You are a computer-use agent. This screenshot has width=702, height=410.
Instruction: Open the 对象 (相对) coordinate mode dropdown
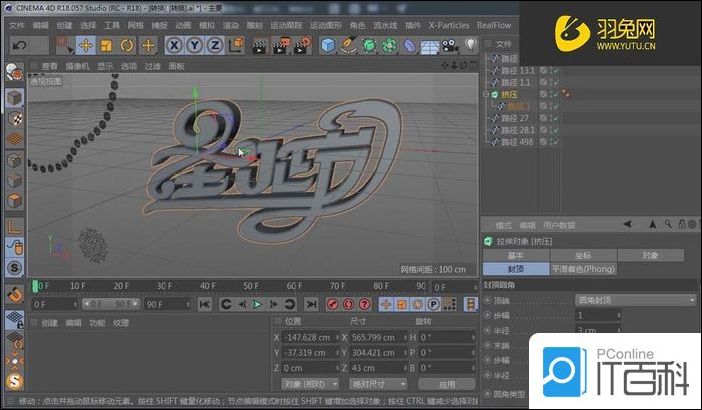tap(307, 383)
